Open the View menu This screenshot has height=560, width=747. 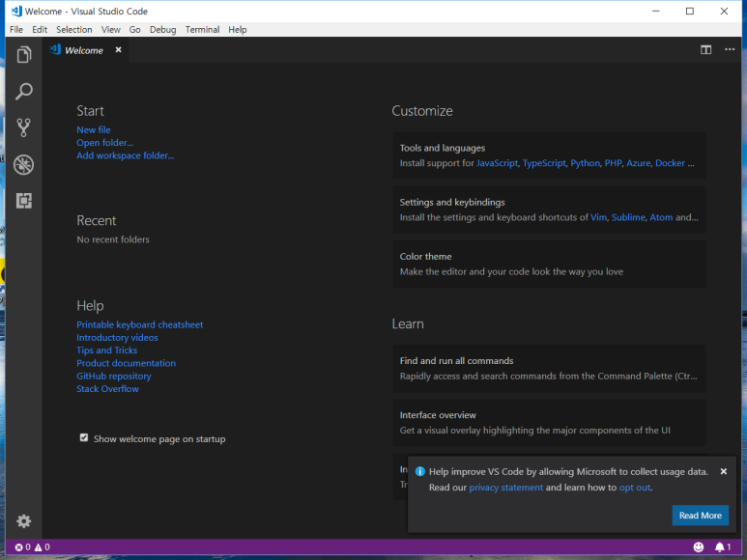110,30
